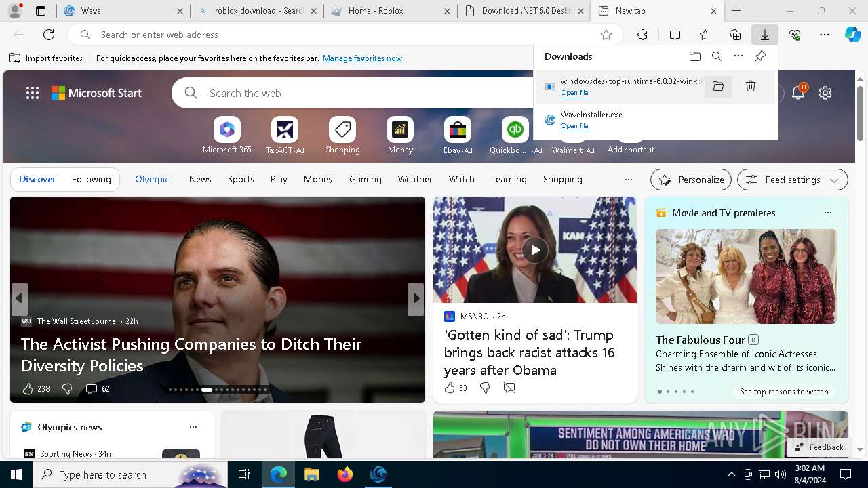Open Microsoft 365 shortcut
Screen dimensions: 868x488
pyautogui.click(x=227, y=136)
